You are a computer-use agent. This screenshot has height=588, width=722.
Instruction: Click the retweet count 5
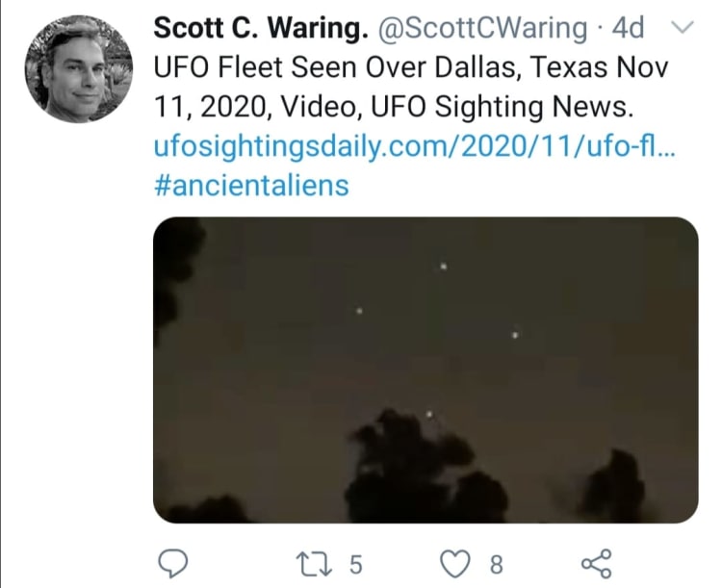(355, 565)
